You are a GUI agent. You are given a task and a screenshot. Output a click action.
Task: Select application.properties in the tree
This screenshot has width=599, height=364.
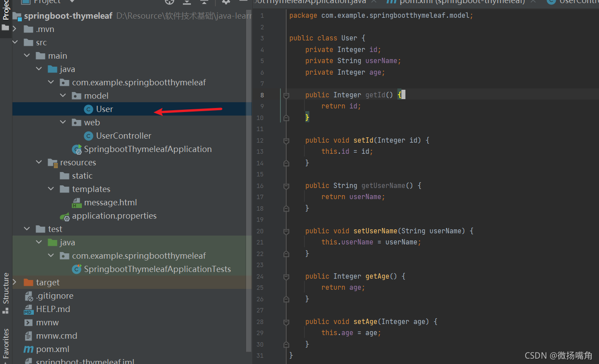pos(114,216)
